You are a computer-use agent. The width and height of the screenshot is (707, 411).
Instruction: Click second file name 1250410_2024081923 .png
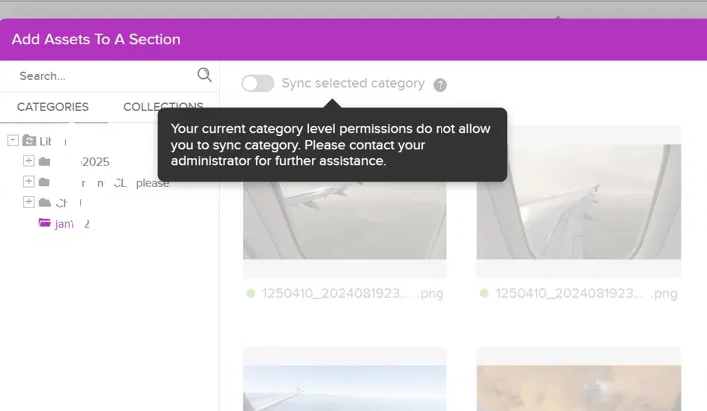pyautogui.click(x=586, y=293)
